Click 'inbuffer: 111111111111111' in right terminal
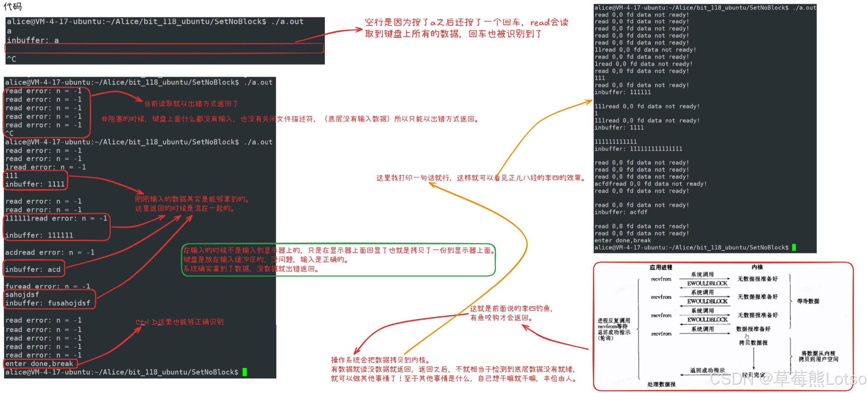 coord(638,149)
